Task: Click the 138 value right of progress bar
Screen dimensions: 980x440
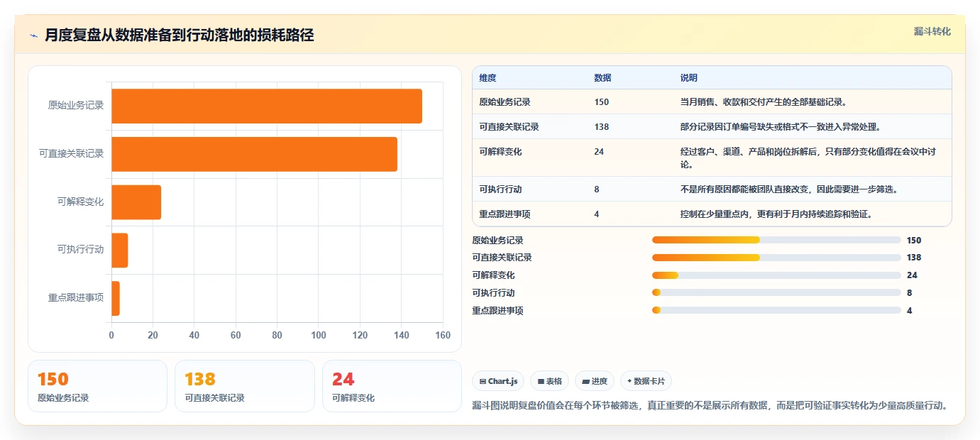Action: 914,258
